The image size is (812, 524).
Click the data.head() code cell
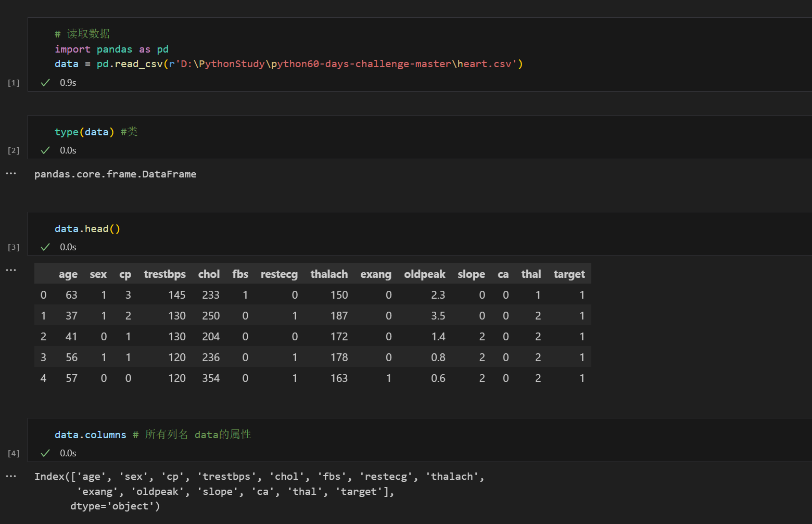pyautogui.click(x=87, y=228)
